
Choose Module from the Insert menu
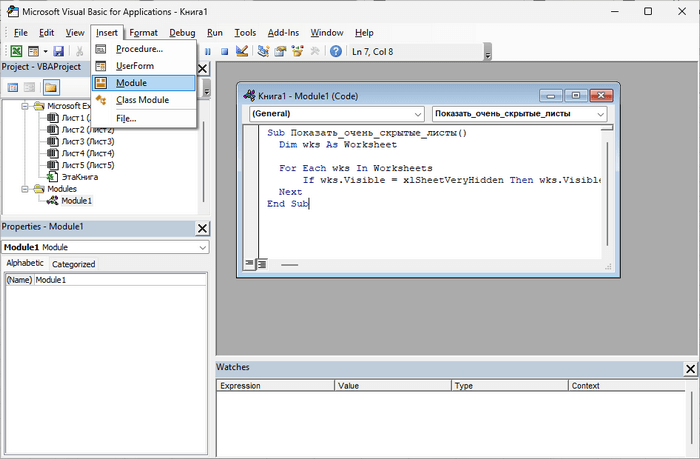pyautogui.click(x=131, y=83)
